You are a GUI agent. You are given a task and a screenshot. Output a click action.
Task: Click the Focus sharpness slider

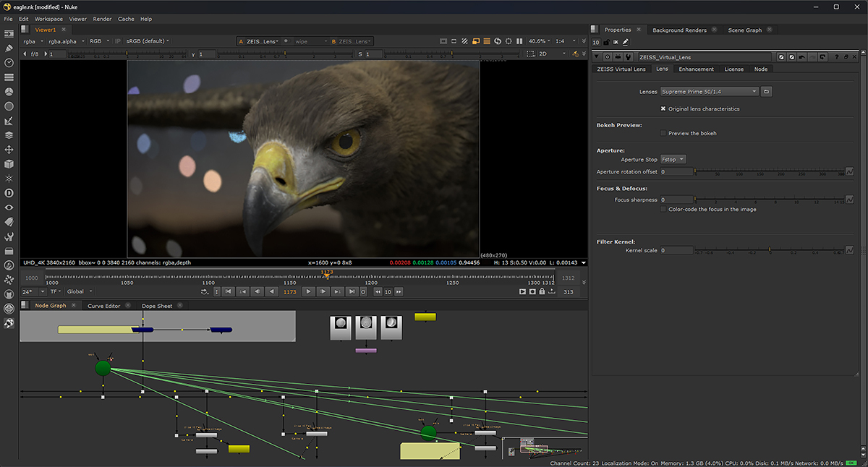pyautogui.click(x=768, y=200)
